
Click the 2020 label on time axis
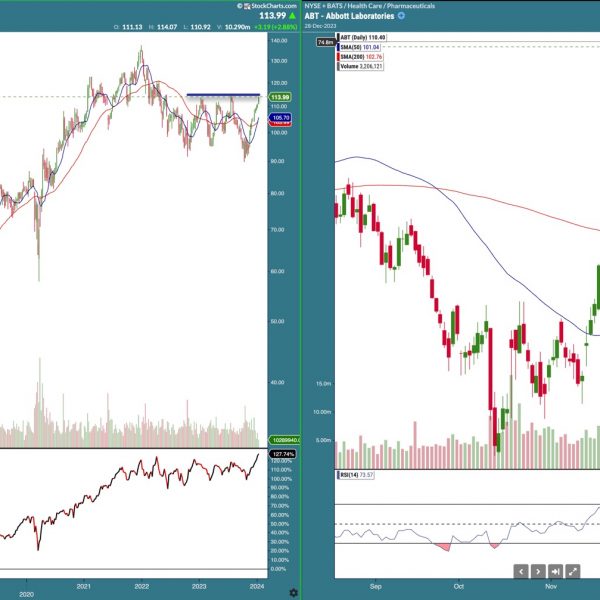point(26,594)
